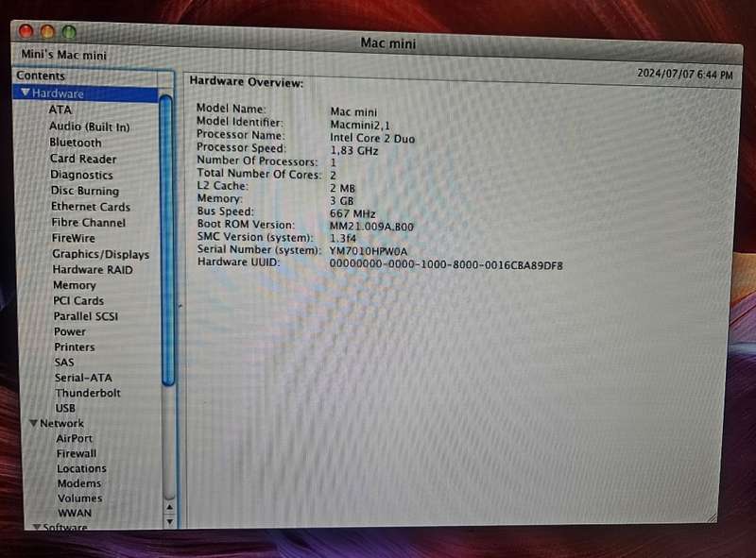Click the Macmini2,1 model identifier value
The image size is (756, 558).
(360, 125)
